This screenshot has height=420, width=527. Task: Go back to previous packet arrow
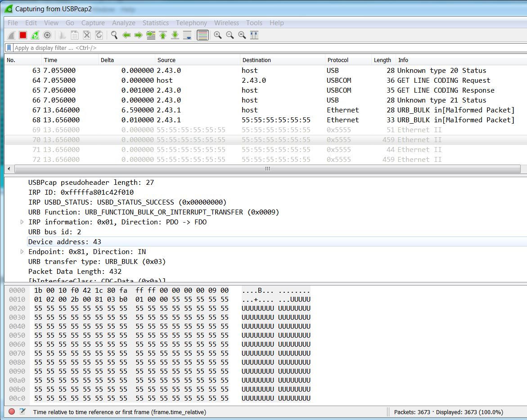(x=126, y=35)
